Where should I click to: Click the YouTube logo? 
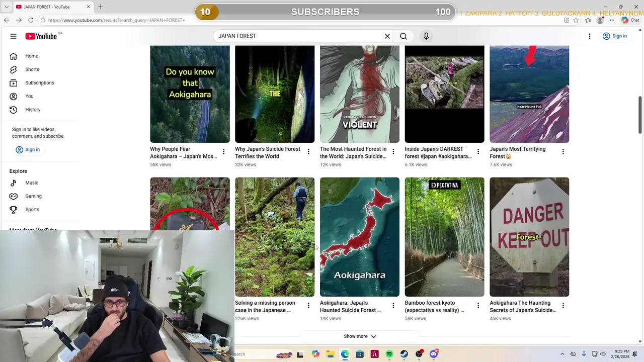41,36
